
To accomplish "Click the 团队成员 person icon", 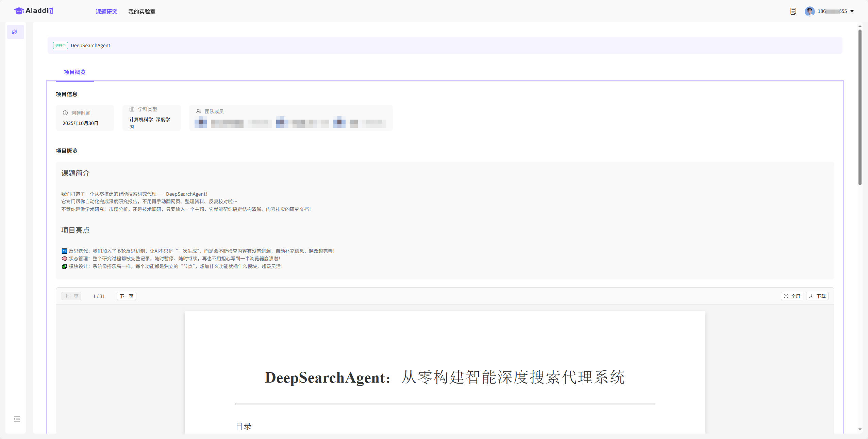I will 199,111.
